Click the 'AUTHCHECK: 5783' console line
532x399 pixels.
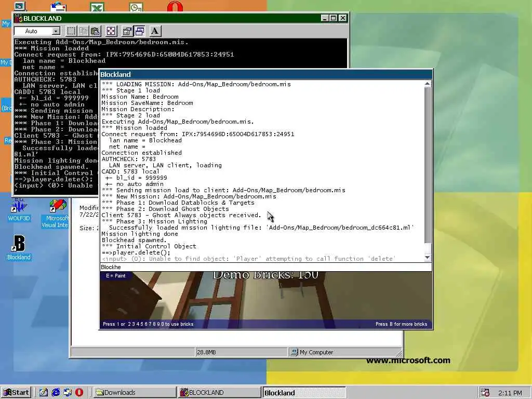click(129, 159)
